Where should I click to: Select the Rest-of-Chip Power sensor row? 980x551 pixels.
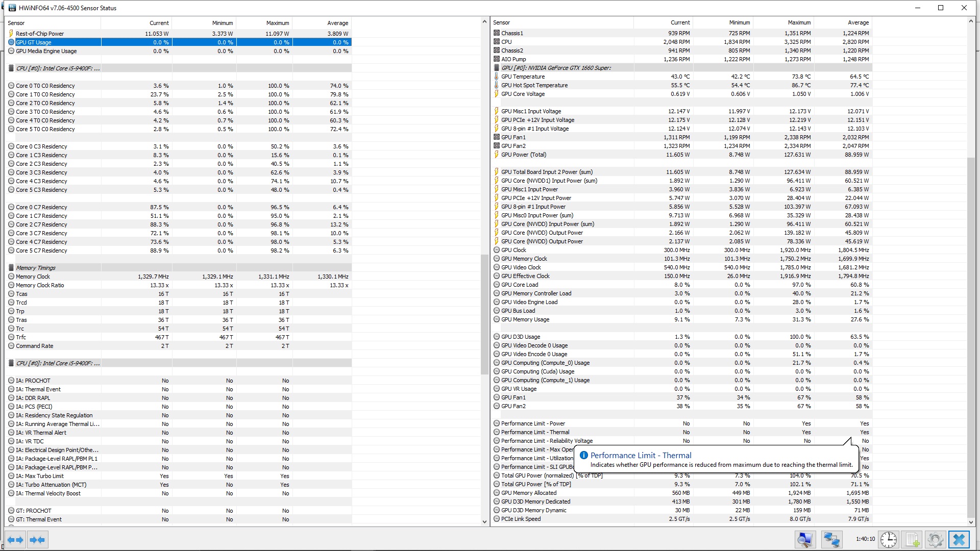point(40,34)
